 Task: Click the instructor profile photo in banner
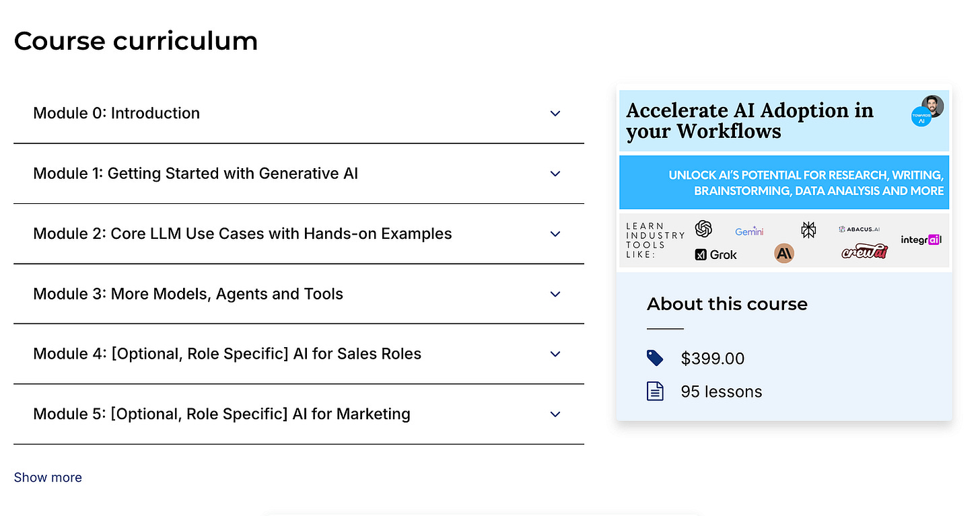933,106
